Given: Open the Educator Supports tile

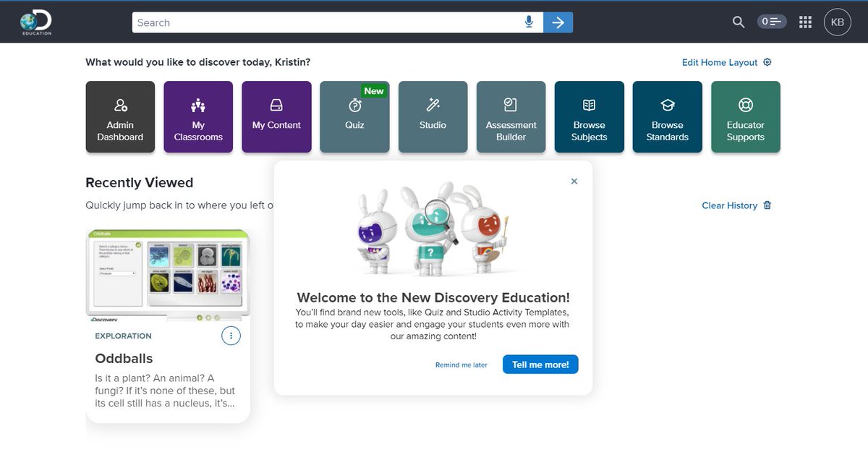Looking at the screenshot, I should (746, 117).
